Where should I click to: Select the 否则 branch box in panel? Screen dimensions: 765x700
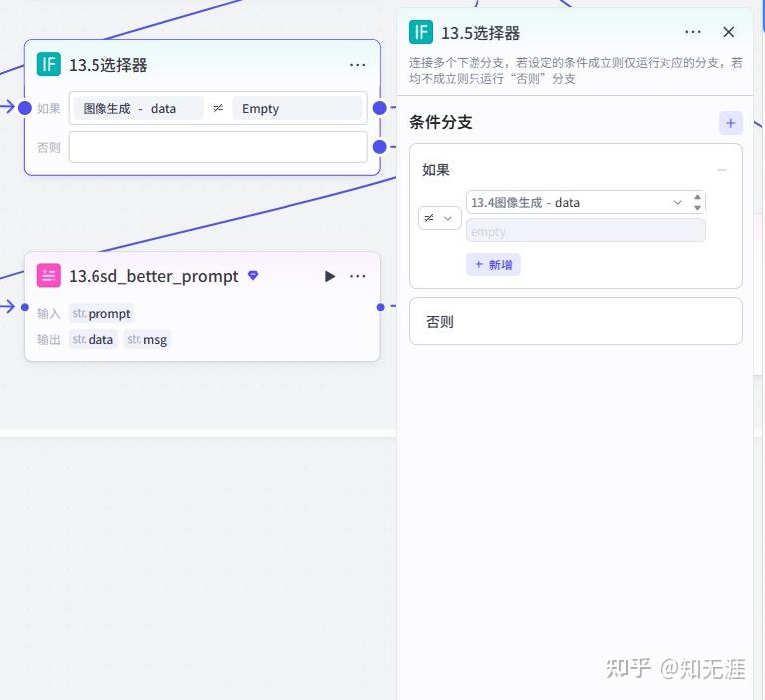576,321
